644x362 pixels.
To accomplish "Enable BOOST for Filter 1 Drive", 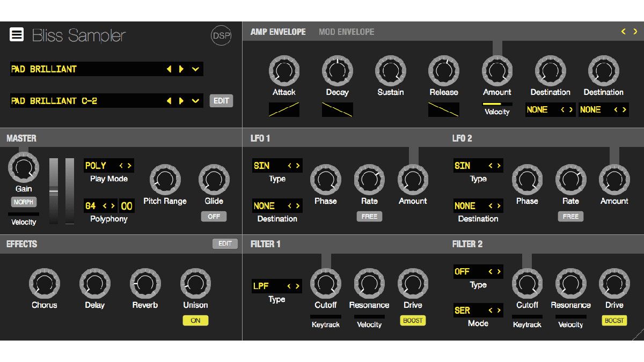I will (x=413, y=320).
